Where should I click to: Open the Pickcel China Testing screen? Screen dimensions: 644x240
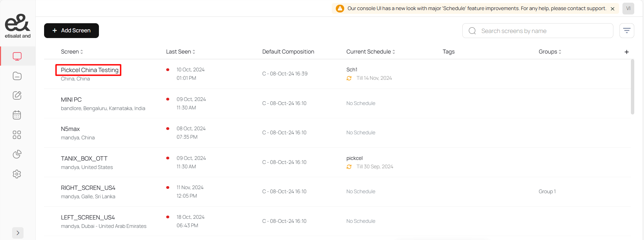click(90, 70)
